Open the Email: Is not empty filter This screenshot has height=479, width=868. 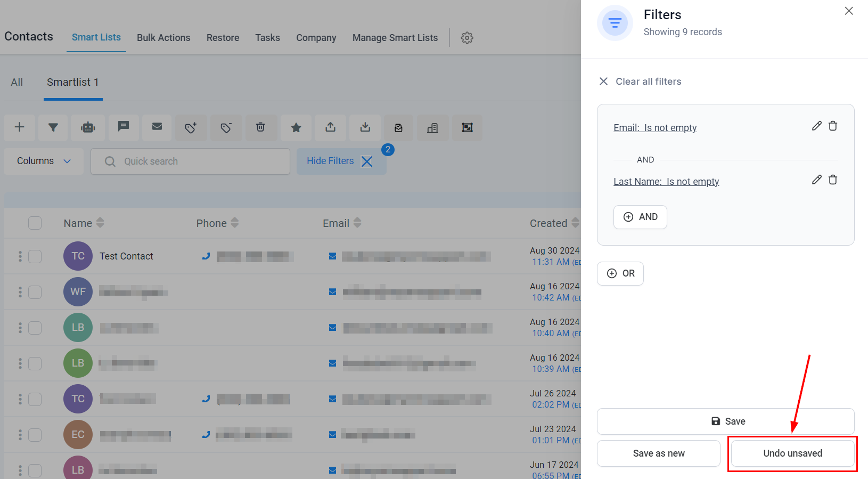655,128
